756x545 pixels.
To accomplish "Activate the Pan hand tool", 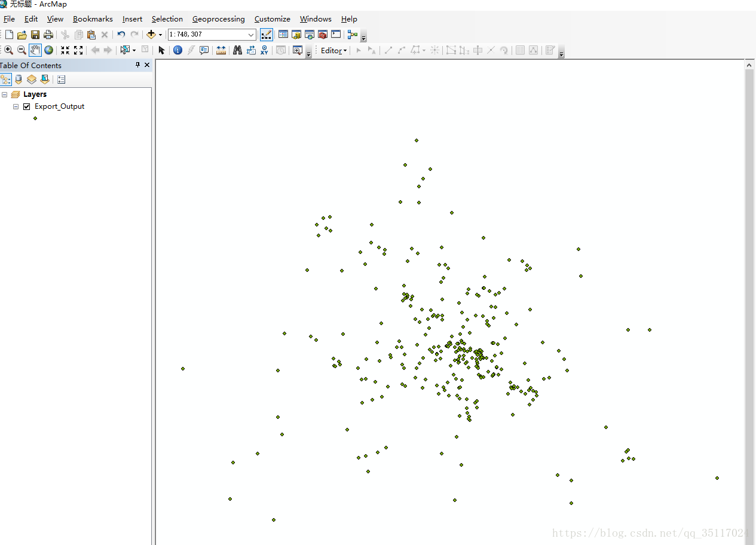I will point(35,50).
